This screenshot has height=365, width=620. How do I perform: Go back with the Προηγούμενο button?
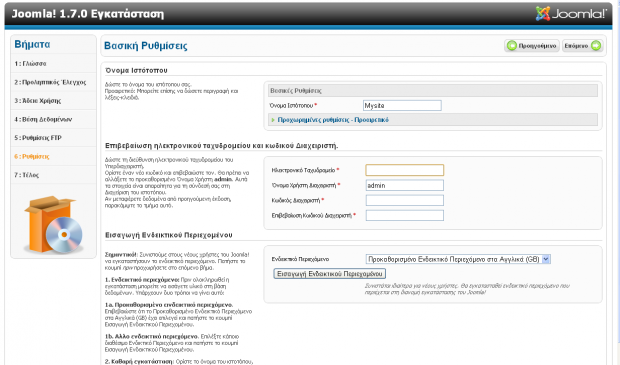(x=532, y=46)
